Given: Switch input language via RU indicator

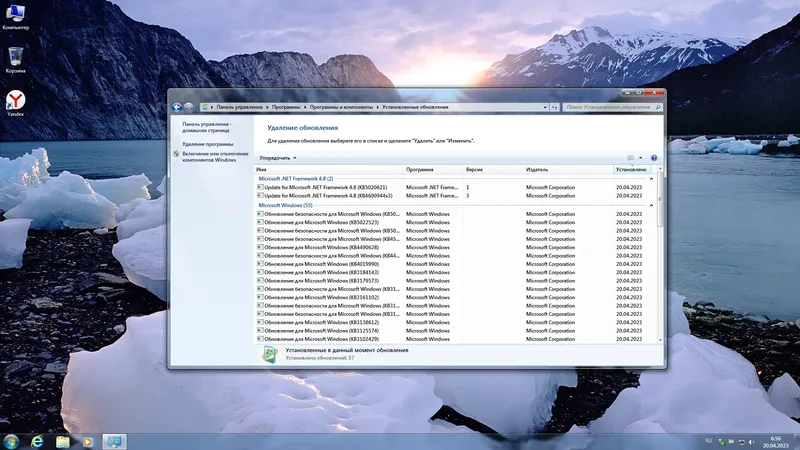Looking at the screenshot, I should point(709,441).
